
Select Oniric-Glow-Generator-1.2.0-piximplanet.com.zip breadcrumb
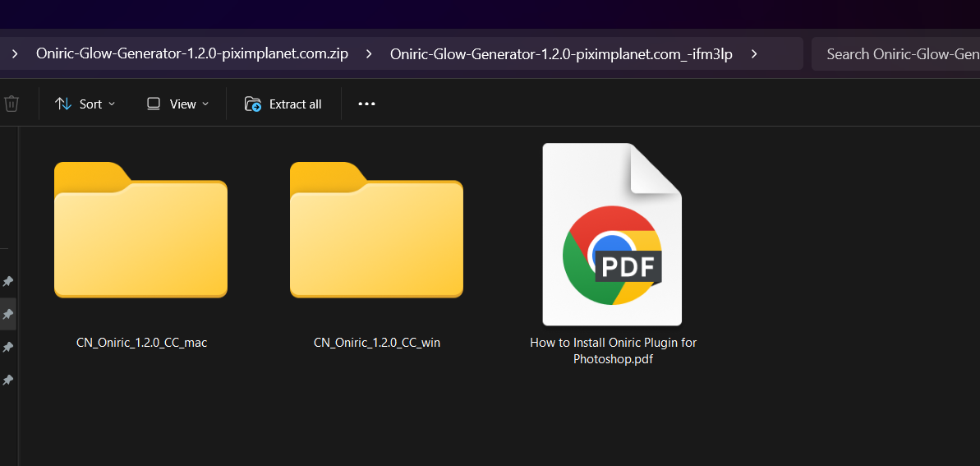tap(192, 53)
